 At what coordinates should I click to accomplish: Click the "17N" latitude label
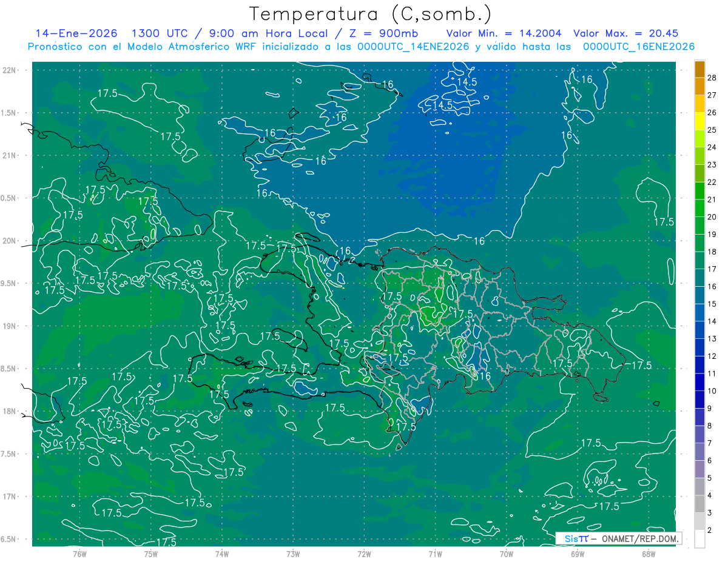(x=10, y=497)
